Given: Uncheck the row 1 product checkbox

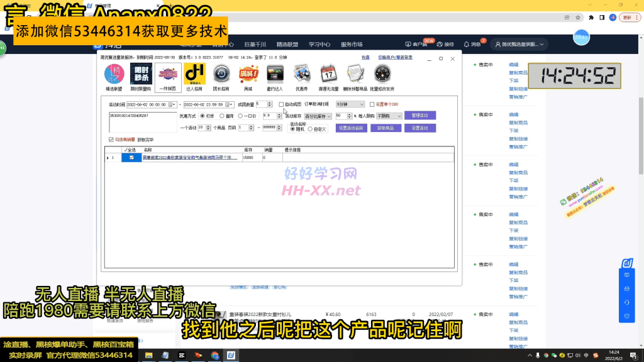Looking at the screenshot, I should point(131,158).
